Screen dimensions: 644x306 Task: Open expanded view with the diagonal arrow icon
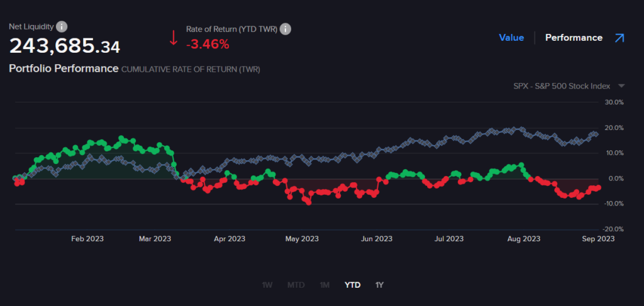(x=619, y=38)
